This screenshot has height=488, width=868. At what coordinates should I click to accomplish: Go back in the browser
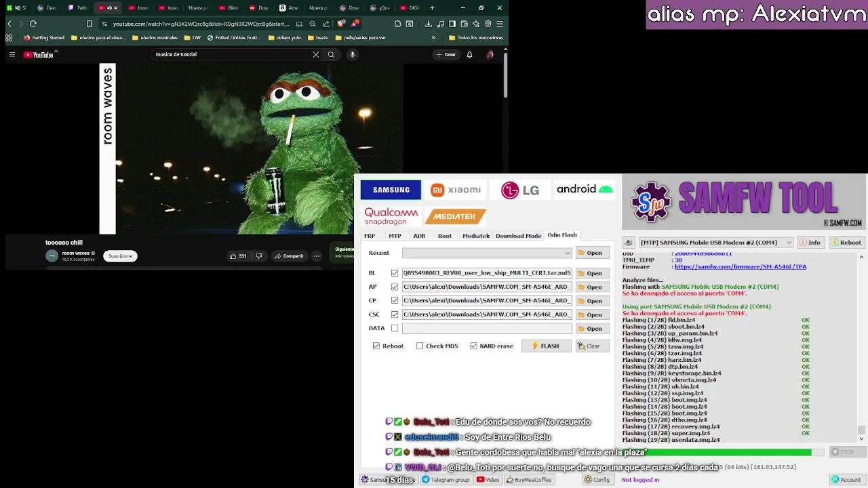(x=9, y=24)
